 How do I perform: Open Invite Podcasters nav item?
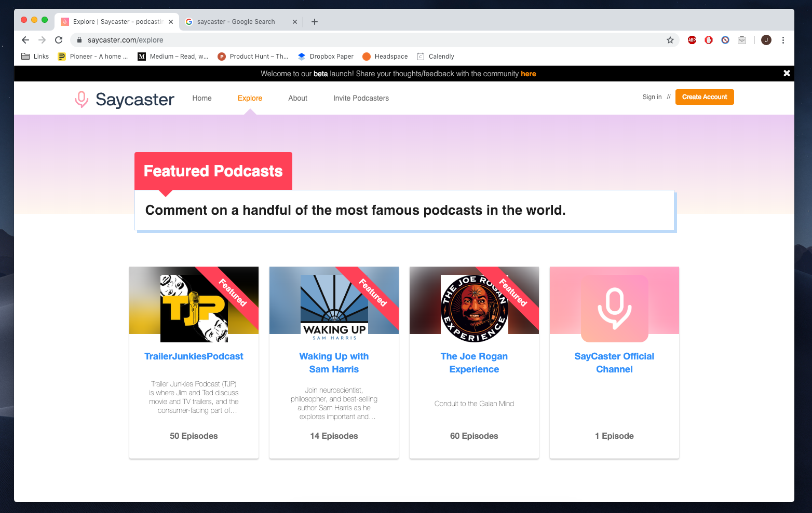click(361, 98)
